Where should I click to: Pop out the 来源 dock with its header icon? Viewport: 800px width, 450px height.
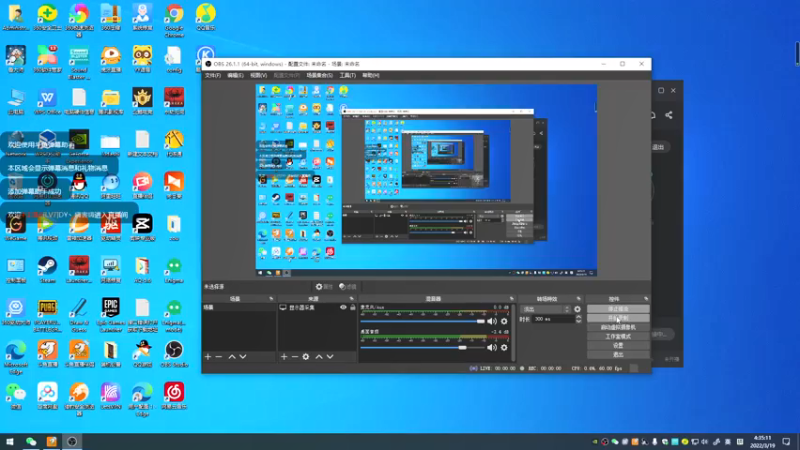(x=352, y=299)
